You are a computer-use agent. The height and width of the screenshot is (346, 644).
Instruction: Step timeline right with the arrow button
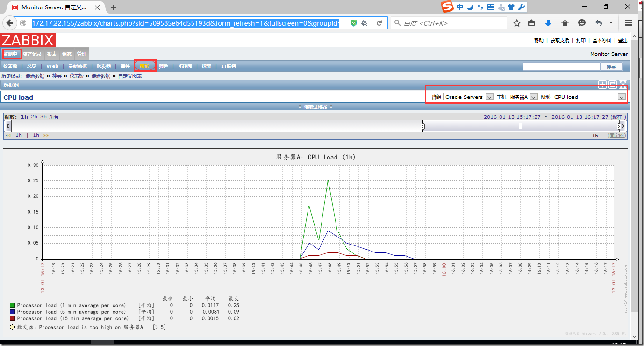[624, 126]
